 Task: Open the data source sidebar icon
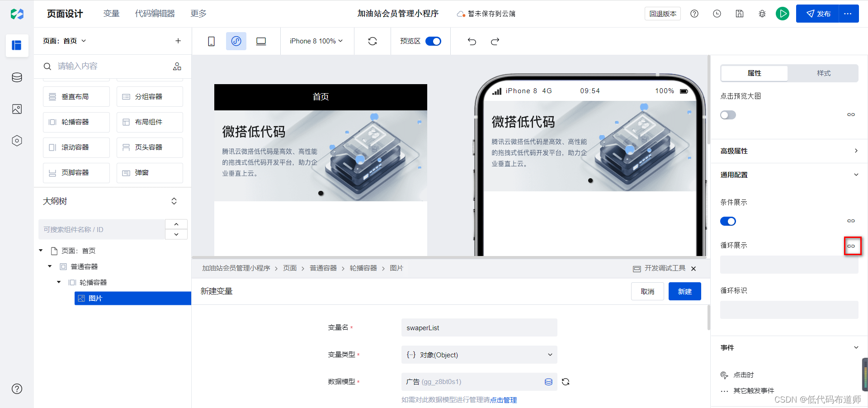17,77
